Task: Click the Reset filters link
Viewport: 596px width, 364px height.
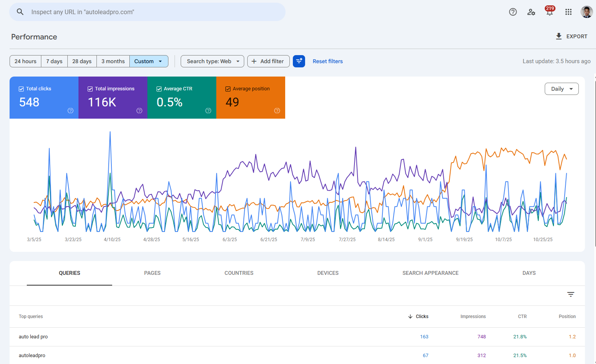Action: 328,61
